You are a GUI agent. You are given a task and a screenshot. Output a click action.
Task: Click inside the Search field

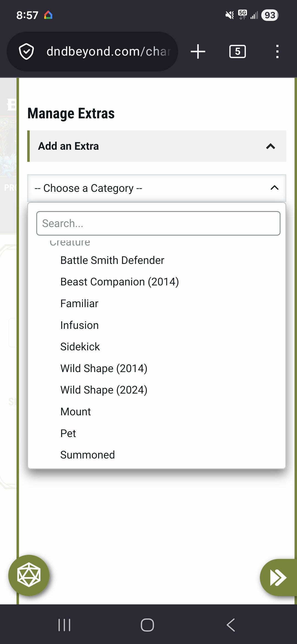pyautogui.click(x=158, y=223)
